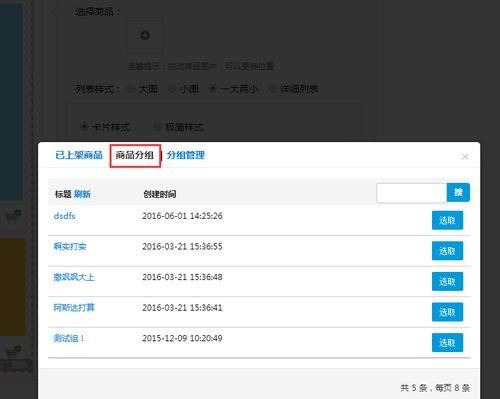Select the 一大两小 list style radio
500x399 pixels.
pos(212,89)
